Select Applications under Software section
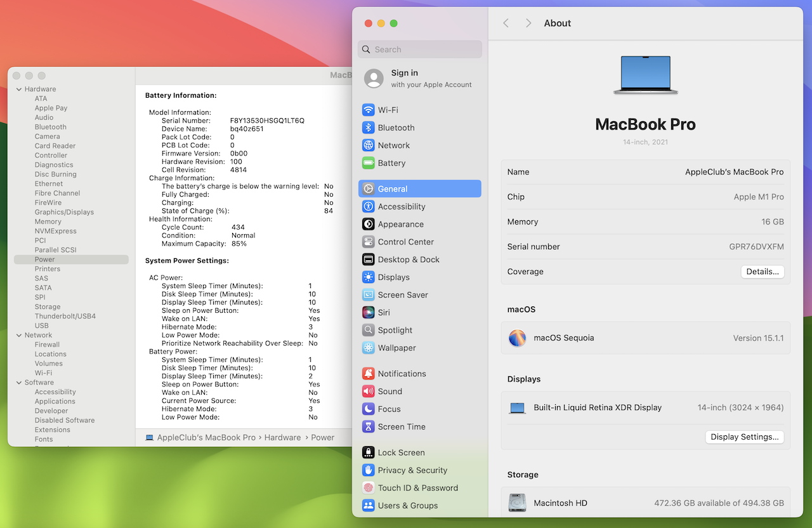812x528 pixels. [x=55, y=402]
